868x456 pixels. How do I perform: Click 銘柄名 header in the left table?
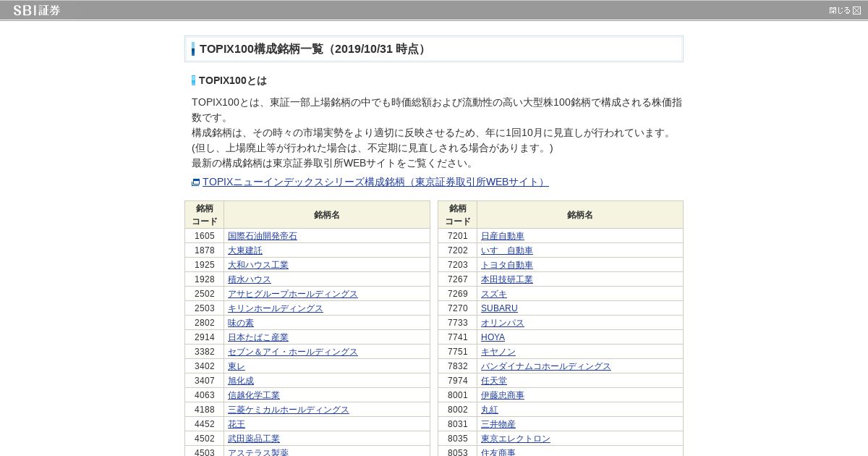click(327, 215)
